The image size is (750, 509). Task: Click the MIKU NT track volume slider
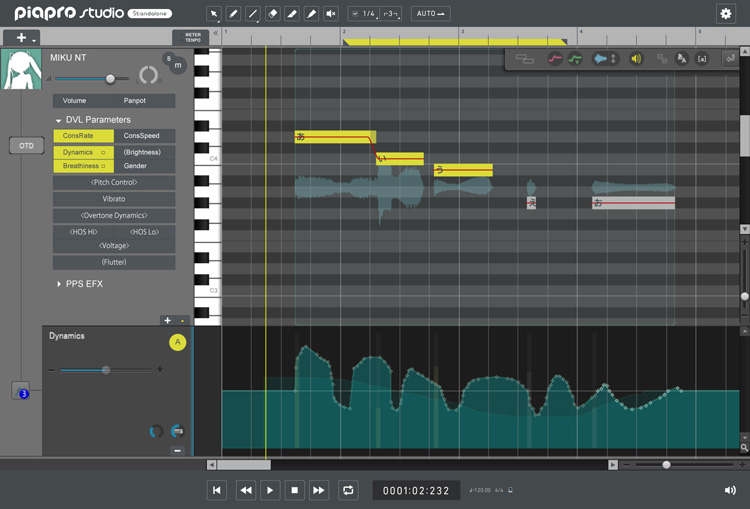click(92, 78)
